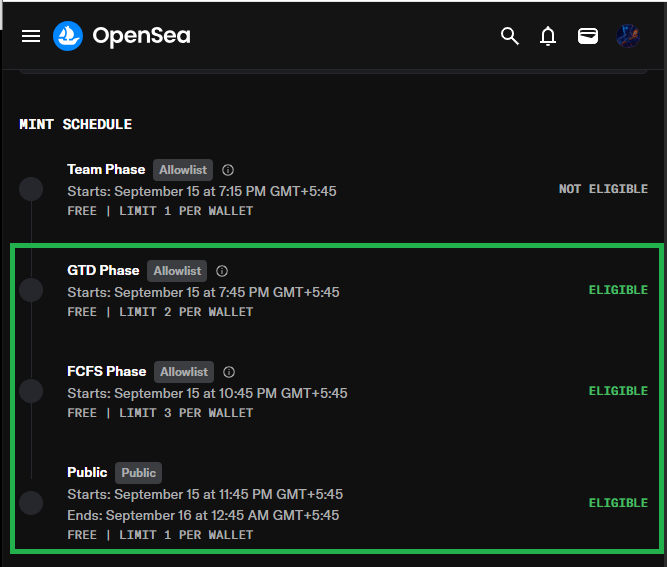Click ELIGIBLE status for GTD Phase
Screen dimensions: 667x567
tap(618, 290)
